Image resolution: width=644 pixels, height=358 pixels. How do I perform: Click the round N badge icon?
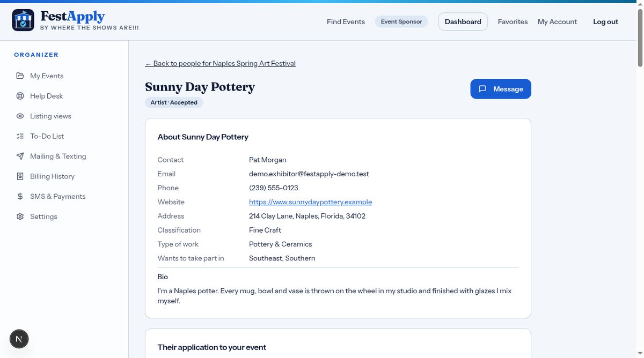pos(19,339)
